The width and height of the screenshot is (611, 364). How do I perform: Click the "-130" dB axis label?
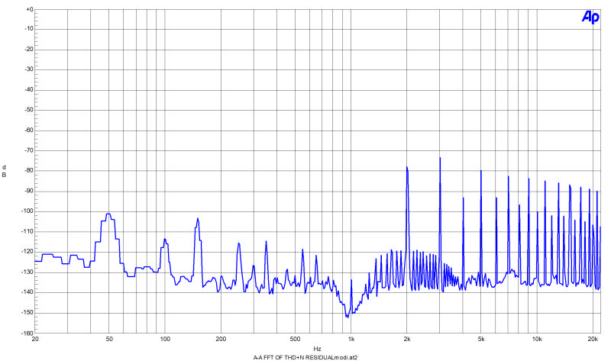28,272
